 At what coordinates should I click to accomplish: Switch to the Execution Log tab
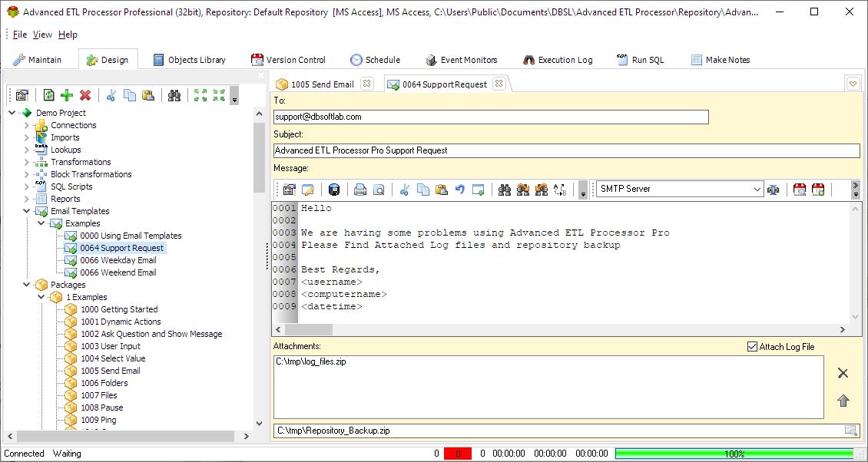point(558,60)
